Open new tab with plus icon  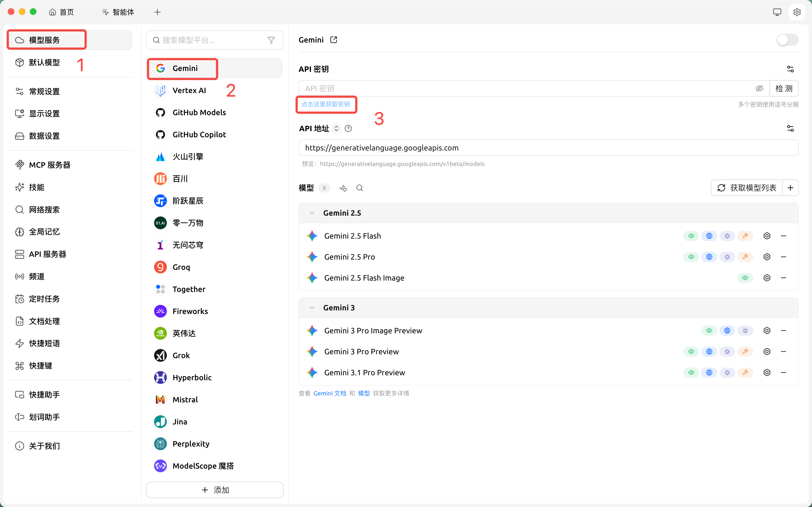[157, 12]
